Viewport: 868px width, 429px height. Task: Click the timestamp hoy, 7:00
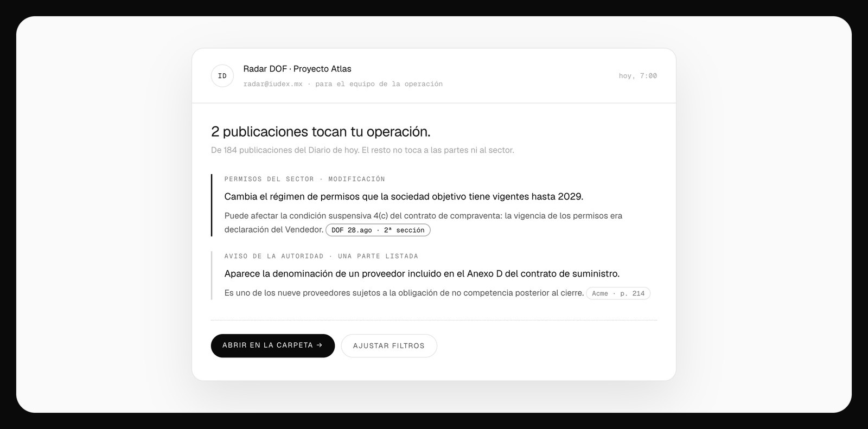(x=637, y=76)
